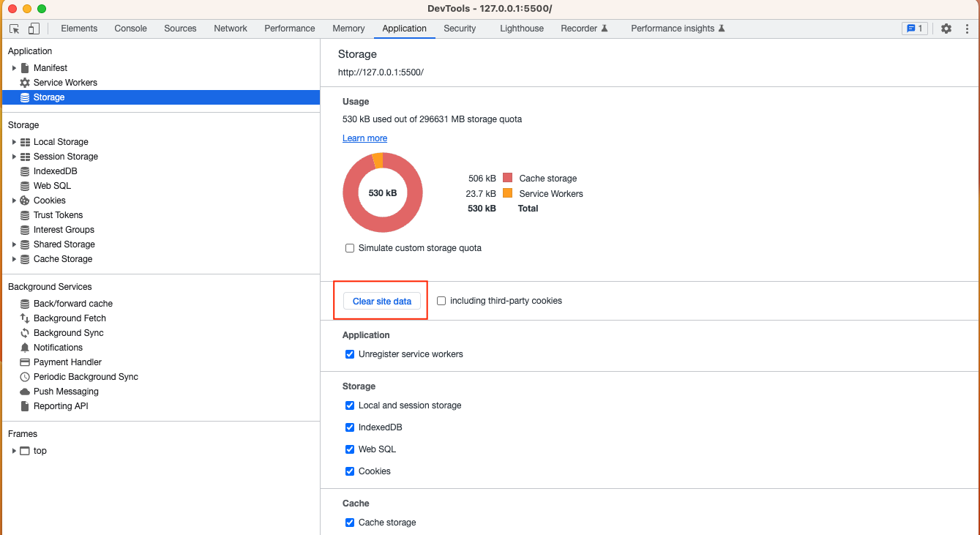The height and width of the screenshot is (535, 980).
Task: Activate the inspect element picker icon
Action: tap(15, 29)
